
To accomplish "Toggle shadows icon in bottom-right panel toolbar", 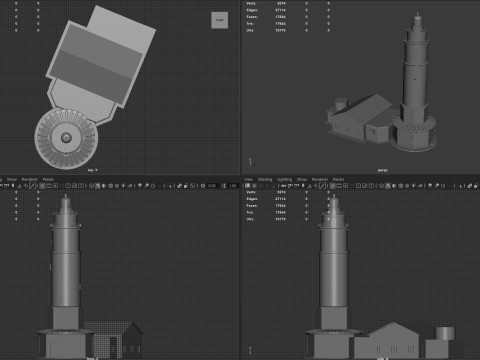I will click(420, 186).
